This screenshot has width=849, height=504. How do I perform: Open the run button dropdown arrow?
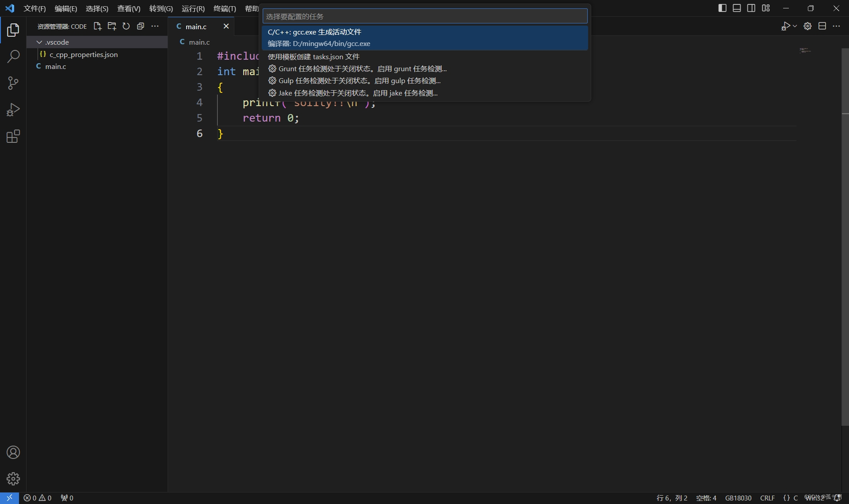coord(795,27)
